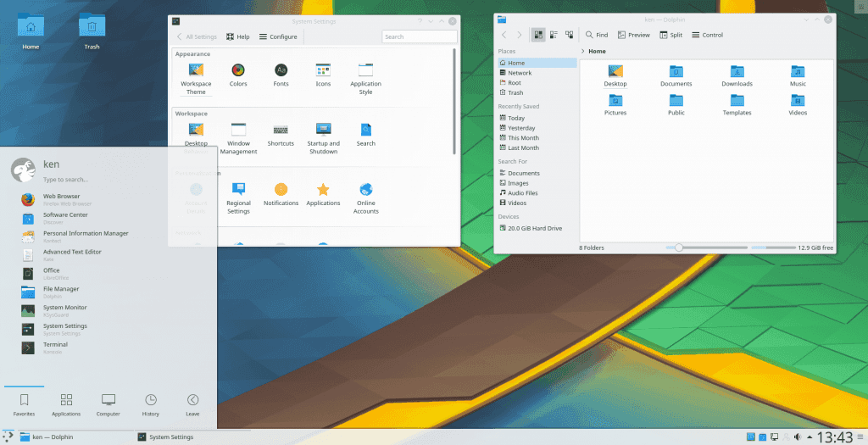Go back in Dolphin navigation

pos(504,35)
